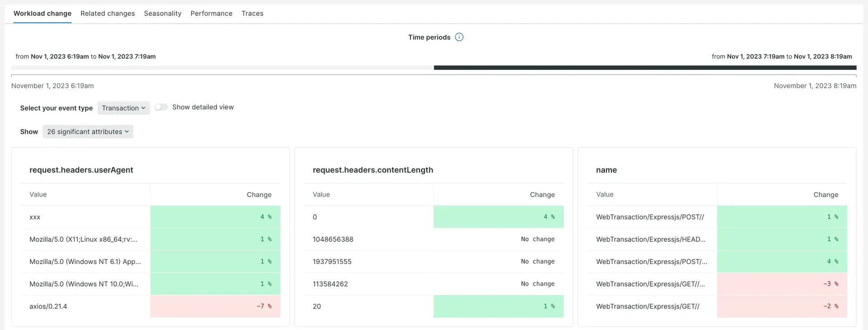Click the Change column header in name table
868x330 pixels.
click(x=826, y=195)
